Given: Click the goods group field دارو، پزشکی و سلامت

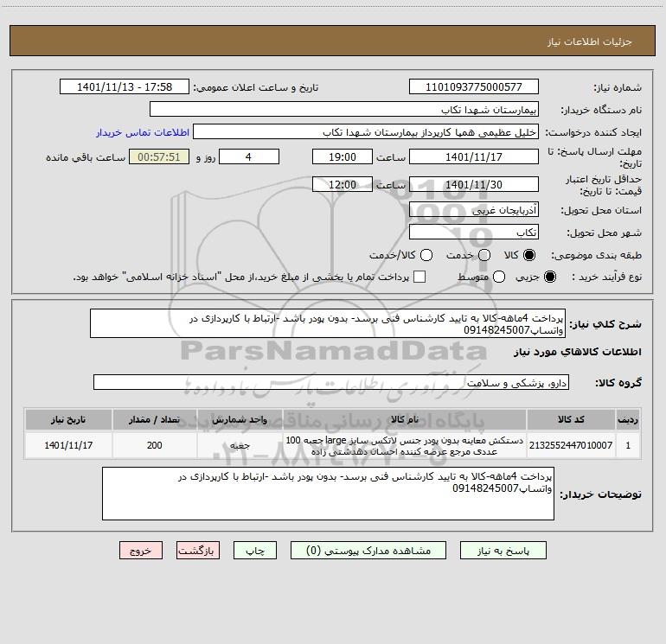Looking at the screenshot, I should [331, 382].
